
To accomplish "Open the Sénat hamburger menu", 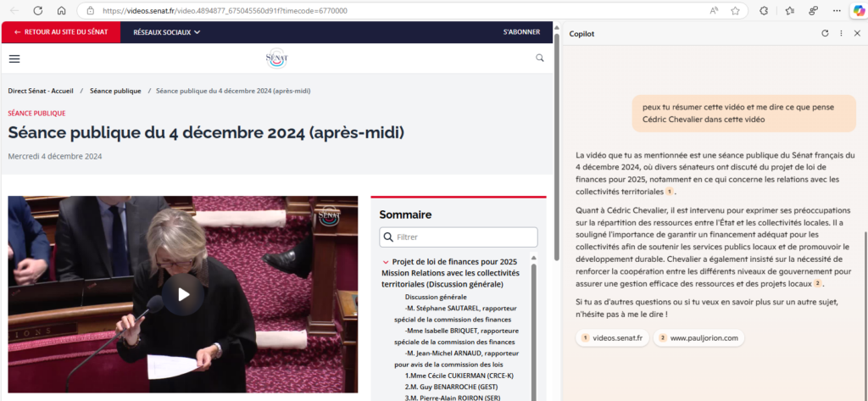I will [x=14, y=58].
